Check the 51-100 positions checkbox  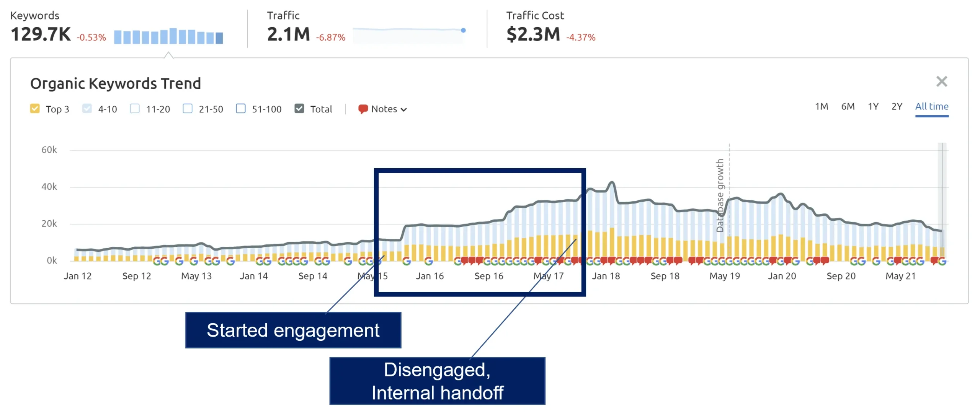pyautogui.click(x=240, y=109)
